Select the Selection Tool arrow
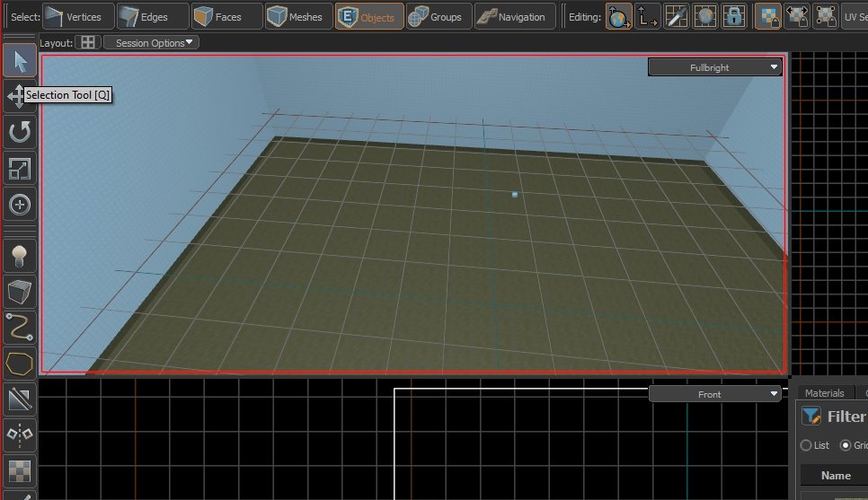The height and width of the screenshot is (500, 868). tap(20, 61)
